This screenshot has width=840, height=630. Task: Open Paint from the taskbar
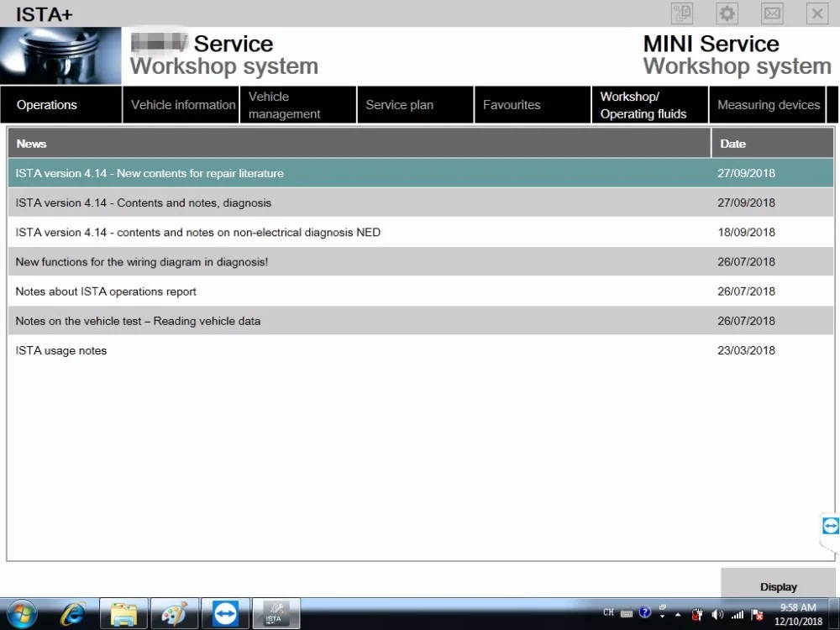click(x=175, y=614)
